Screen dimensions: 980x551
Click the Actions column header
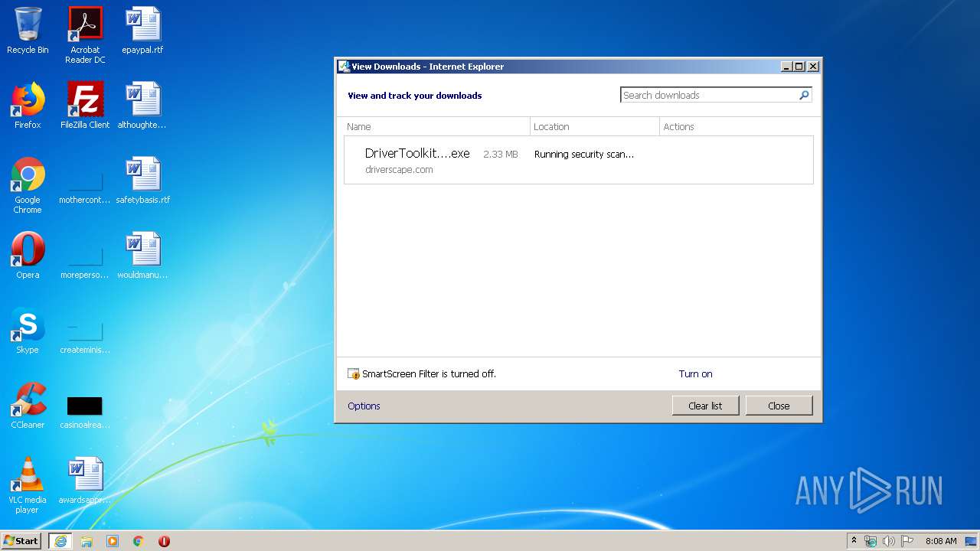pyautogui.click(x=740, y=126)
